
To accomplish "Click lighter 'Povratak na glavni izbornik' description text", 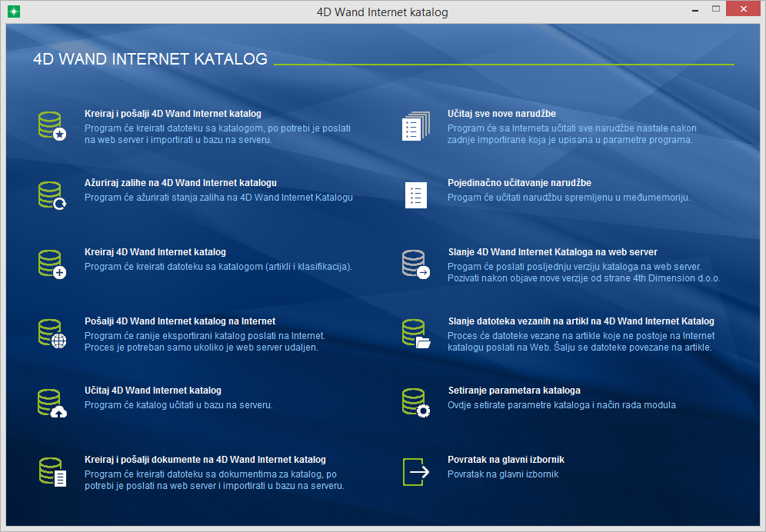I will pos(503,474).
